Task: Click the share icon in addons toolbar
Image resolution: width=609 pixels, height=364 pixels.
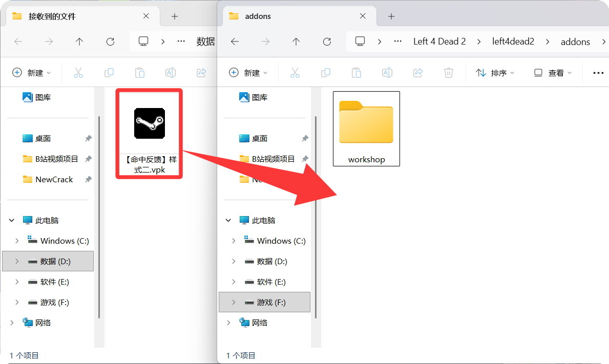Action: click(x=418, y=73)
